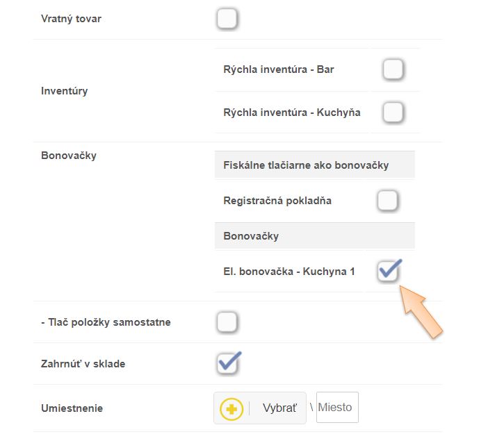Click the El. bonovačka - Kuchyna 1 label text
The image size is (504, 441).
pos(288,272)
